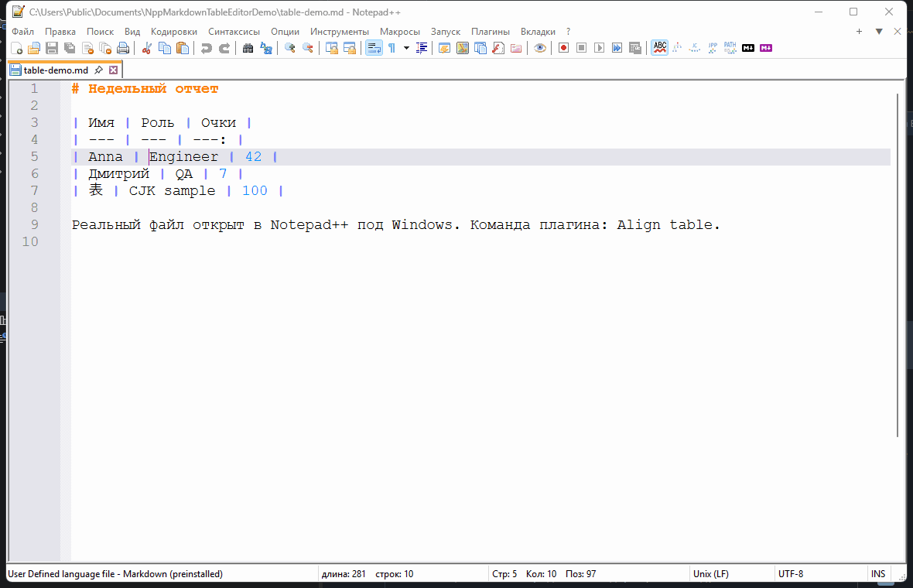Open the Function List icon
Image resolution: width=913 pixels, height=588 pixels.
click(x=498, y=48)
